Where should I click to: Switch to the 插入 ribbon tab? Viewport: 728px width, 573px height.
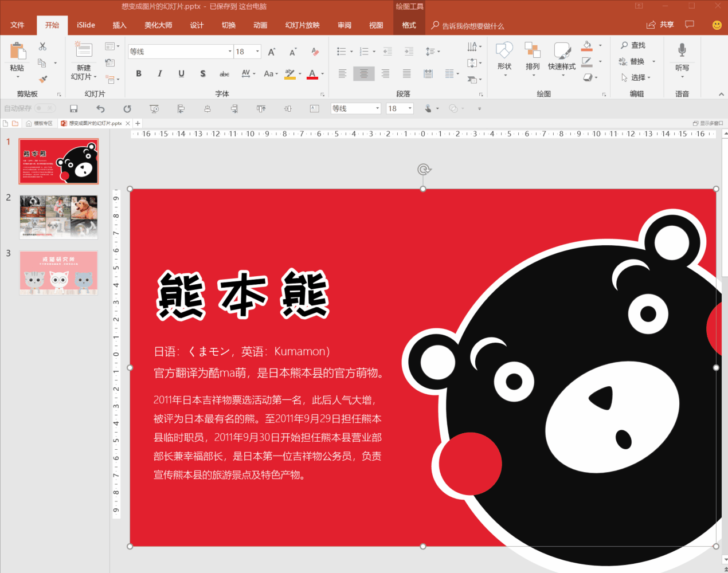(x=119, y=25)
